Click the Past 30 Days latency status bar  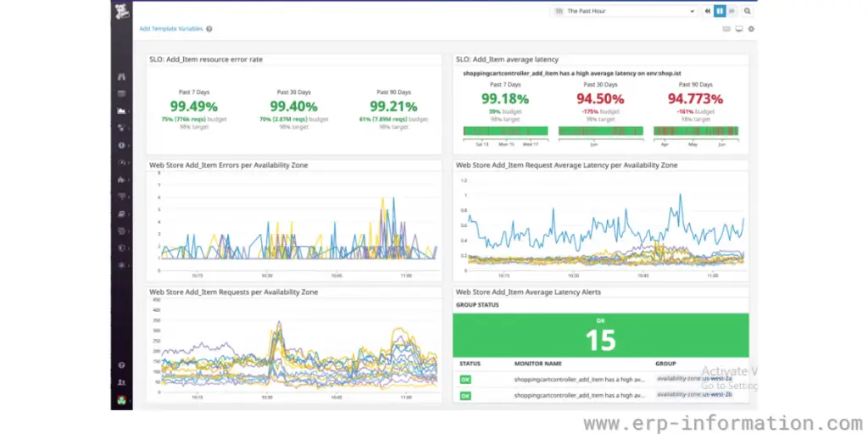click(601, 131)
